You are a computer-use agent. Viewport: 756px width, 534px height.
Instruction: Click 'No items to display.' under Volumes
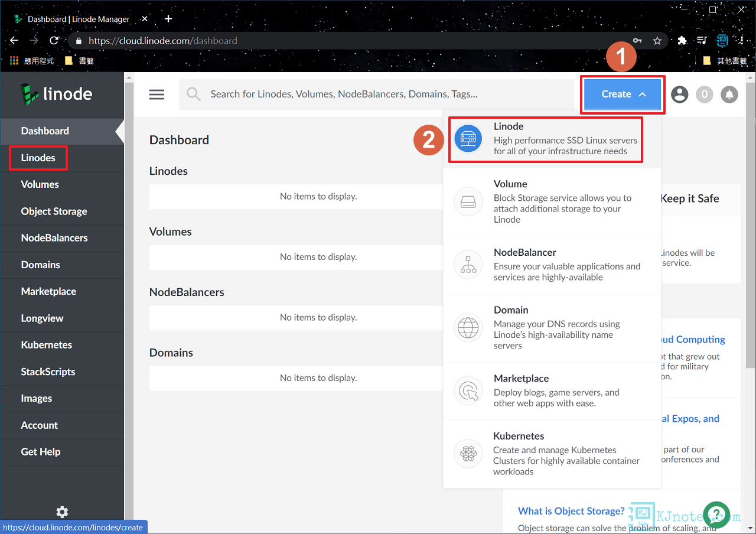pyautogui.click(x=318, y=257)
